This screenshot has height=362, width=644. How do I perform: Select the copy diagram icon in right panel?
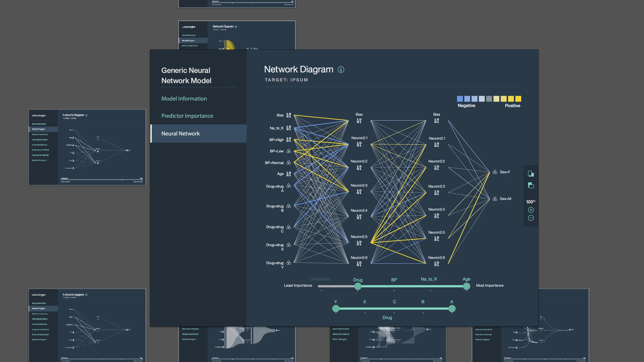[530, 174]
